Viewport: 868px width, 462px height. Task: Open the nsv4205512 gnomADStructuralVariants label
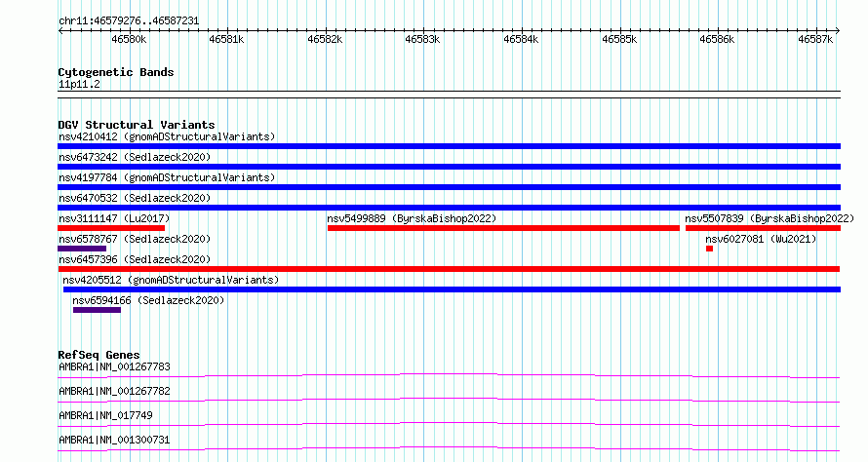(x=171, y=280)
